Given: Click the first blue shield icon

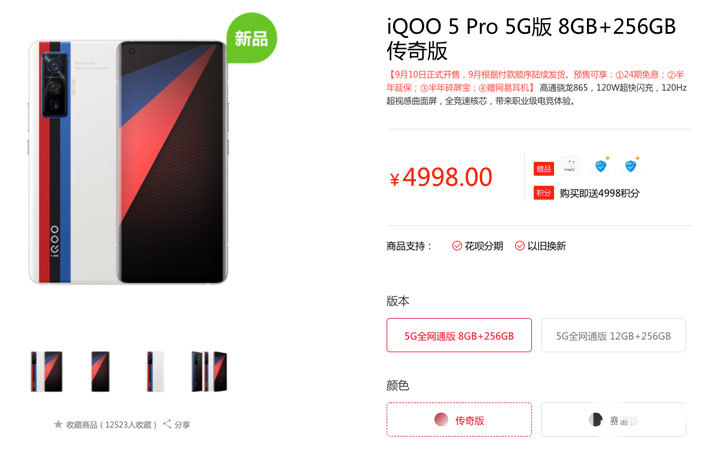Looking at the screenshot, I should (601, 166).
